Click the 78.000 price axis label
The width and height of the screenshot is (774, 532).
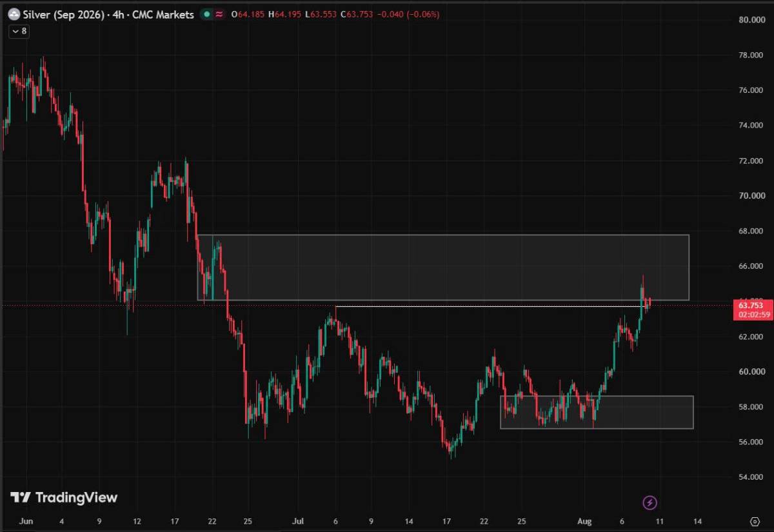pyautogui.click(x=751, y=55)
